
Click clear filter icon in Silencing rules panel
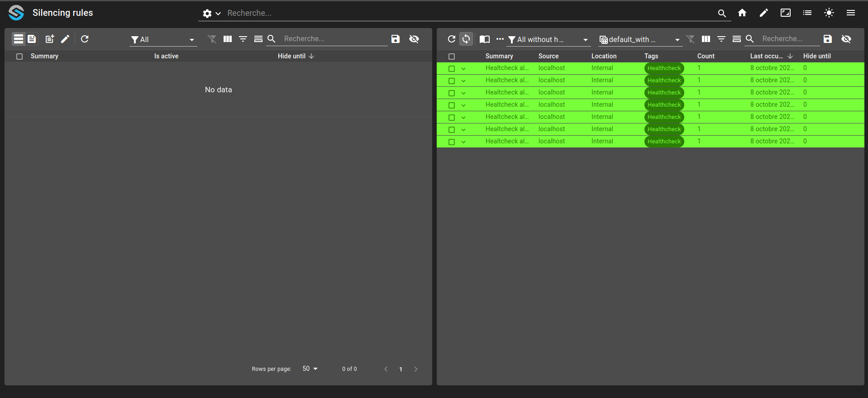click(212, 39)
